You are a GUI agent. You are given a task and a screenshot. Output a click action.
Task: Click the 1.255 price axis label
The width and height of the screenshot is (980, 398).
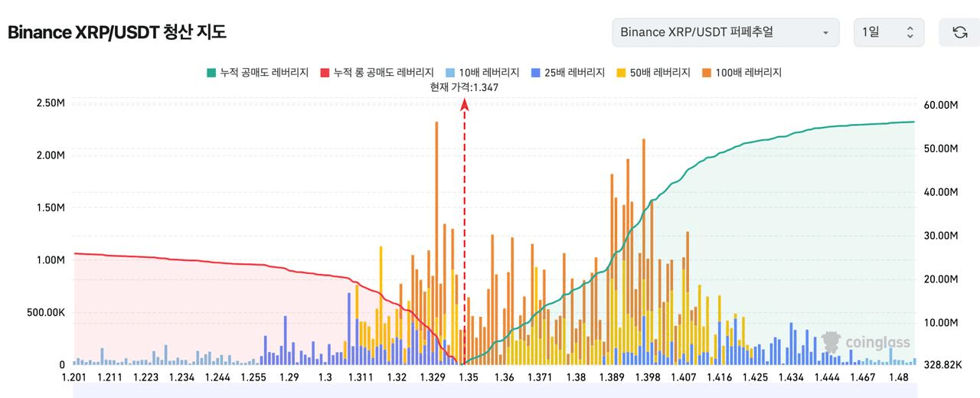click(253, 377)
